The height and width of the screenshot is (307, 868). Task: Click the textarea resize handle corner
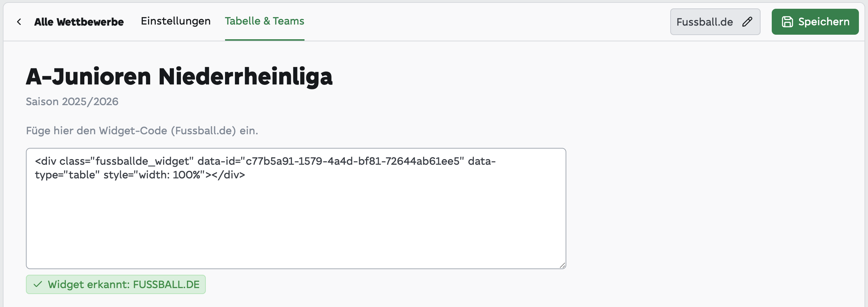[x=562, y=265]
